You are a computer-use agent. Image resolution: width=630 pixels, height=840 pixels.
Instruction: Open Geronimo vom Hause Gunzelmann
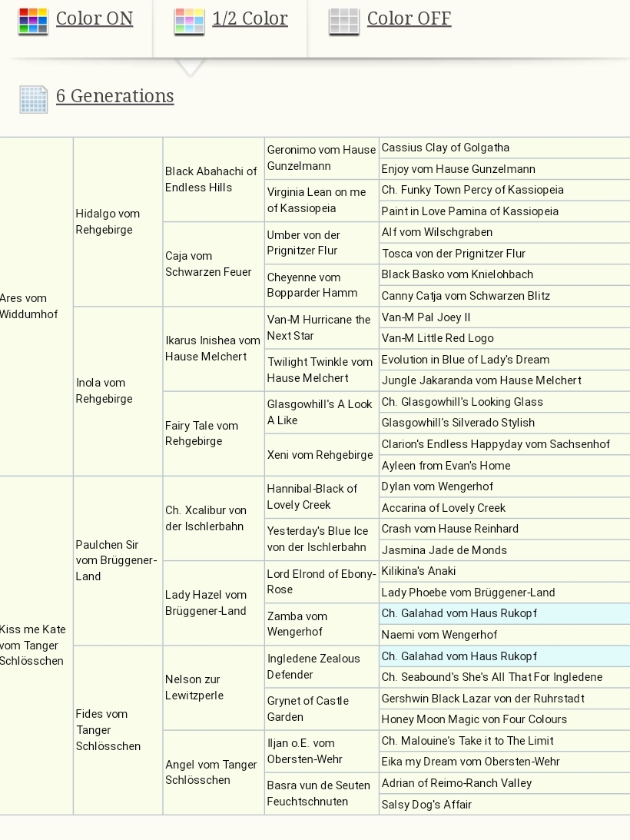[x=321, y=158]
